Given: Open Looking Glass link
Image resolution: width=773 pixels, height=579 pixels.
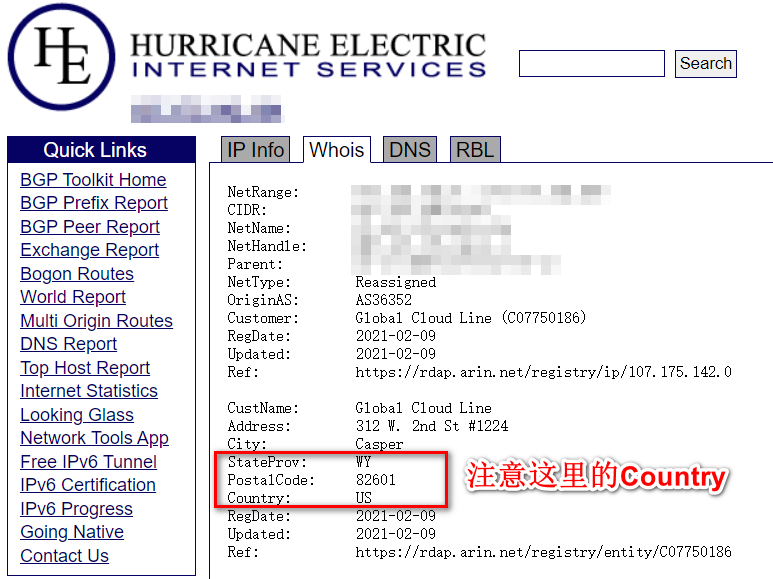Looking at the screenshot, I should pos(77,415).
